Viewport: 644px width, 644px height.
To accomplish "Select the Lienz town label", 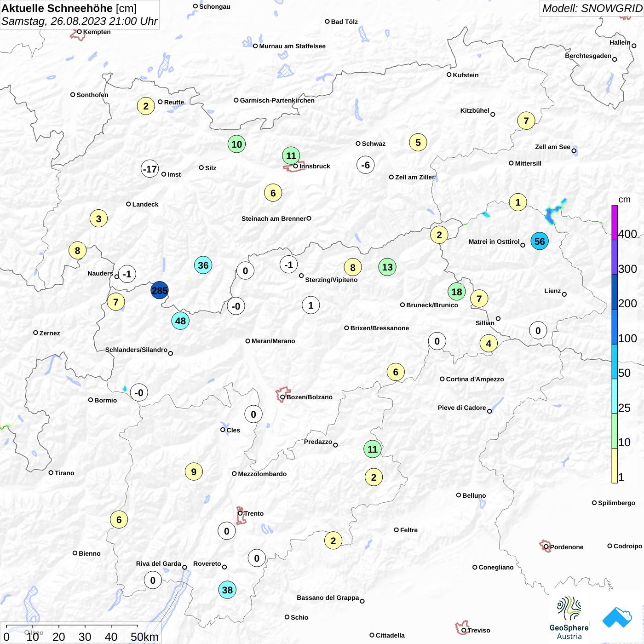I will coord(552,291).
